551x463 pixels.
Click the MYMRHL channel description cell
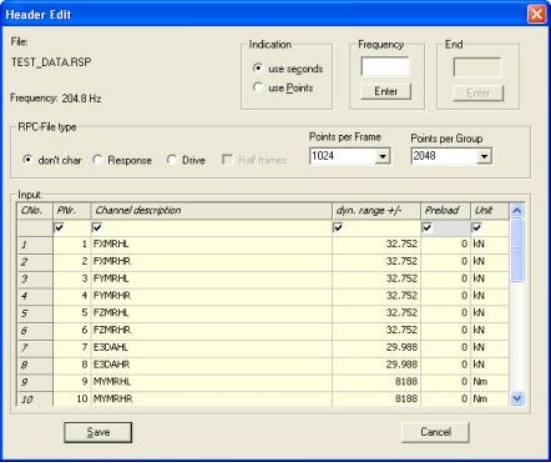[x=212, y=382]
